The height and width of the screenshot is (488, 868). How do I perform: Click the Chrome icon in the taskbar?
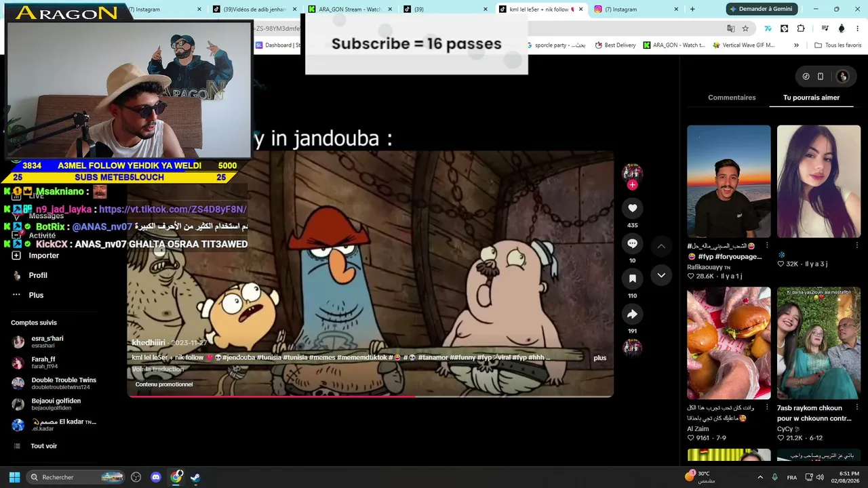[176, 477]
